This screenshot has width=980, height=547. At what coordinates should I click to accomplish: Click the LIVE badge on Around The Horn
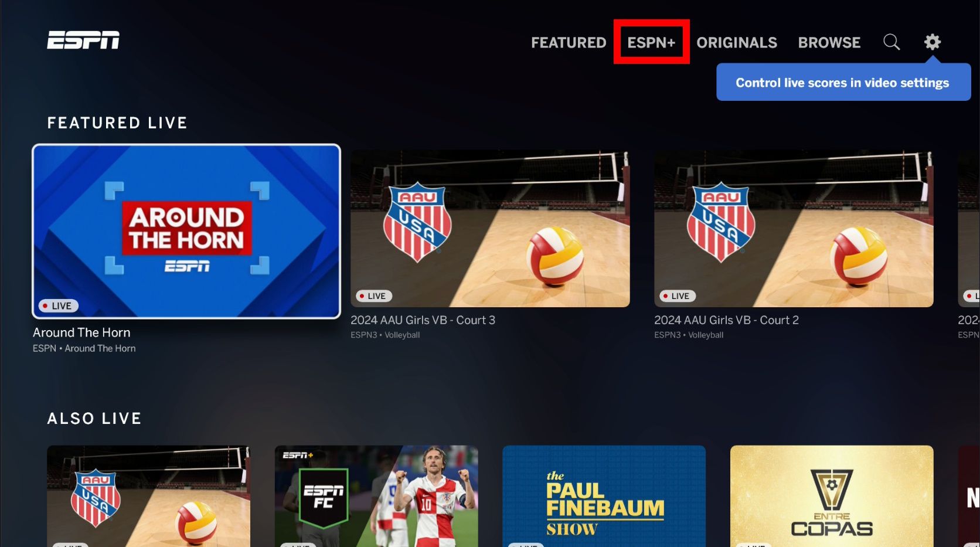click(58, 306)
